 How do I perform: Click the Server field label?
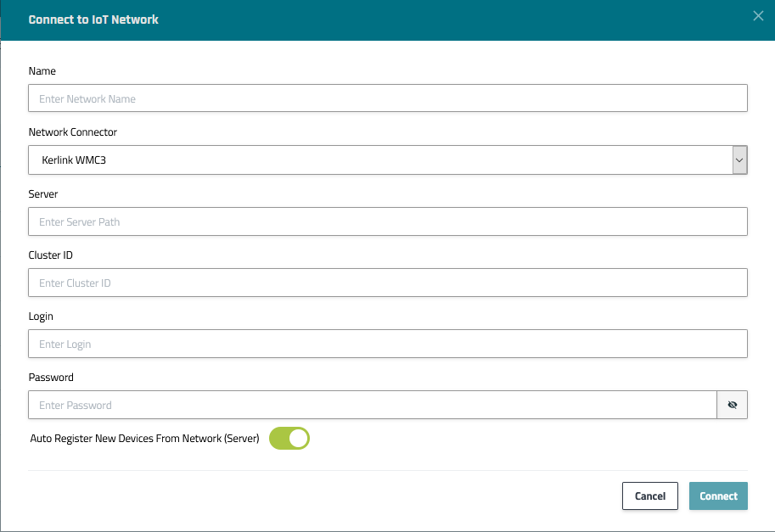pos(43,194)
